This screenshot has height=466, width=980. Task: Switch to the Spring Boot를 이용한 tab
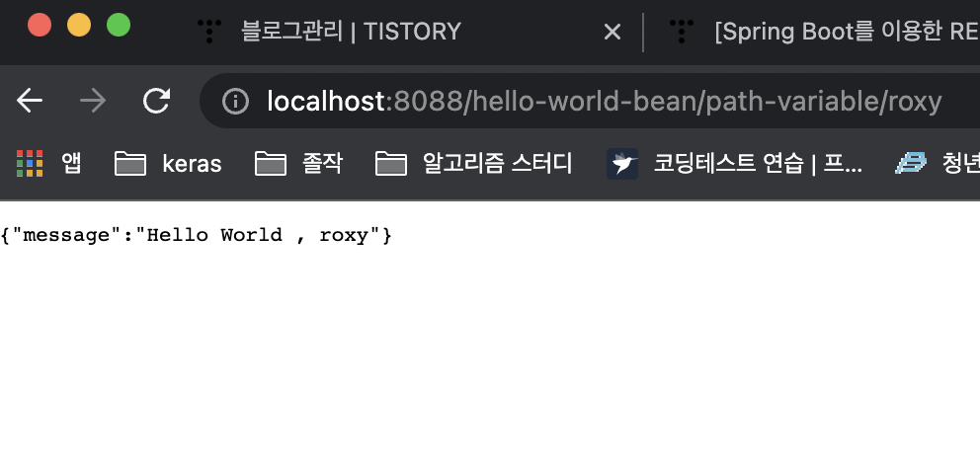824,32
